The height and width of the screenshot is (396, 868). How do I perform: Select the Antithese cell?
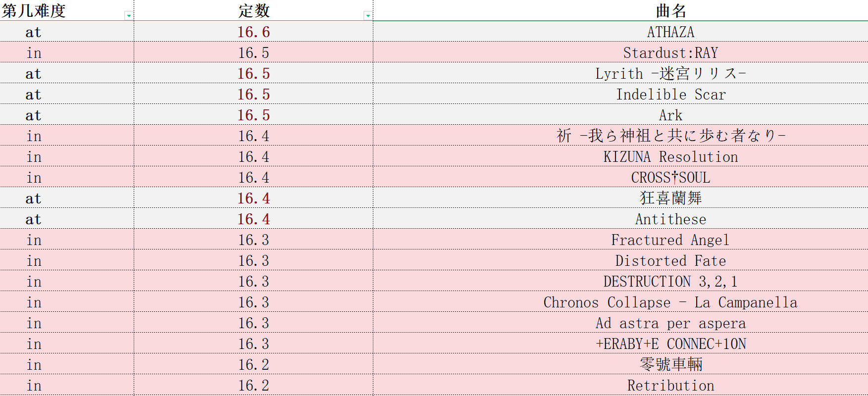tap(620, 219)
